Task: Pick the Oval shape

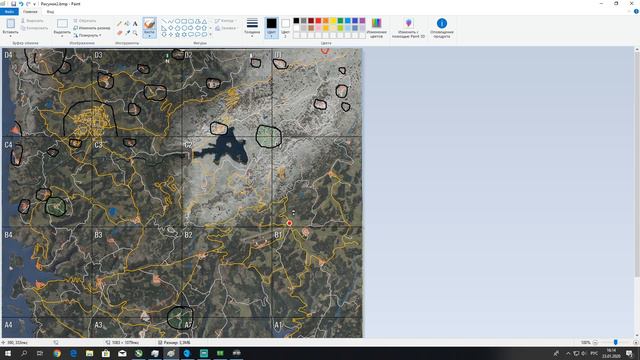Action: [178, 21]
